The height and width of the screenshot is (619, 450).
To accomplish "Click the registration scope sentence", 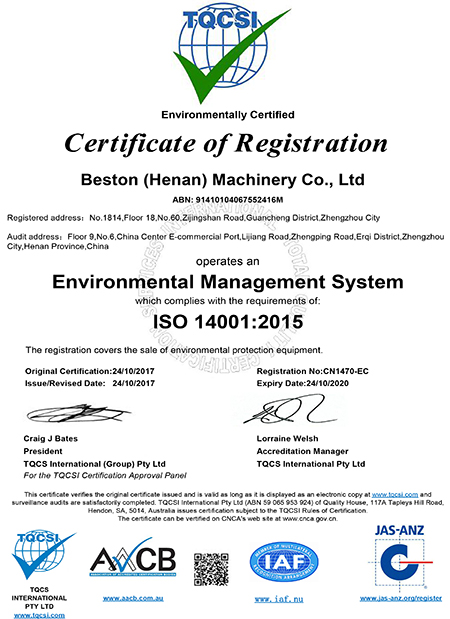I will point(174,350).
